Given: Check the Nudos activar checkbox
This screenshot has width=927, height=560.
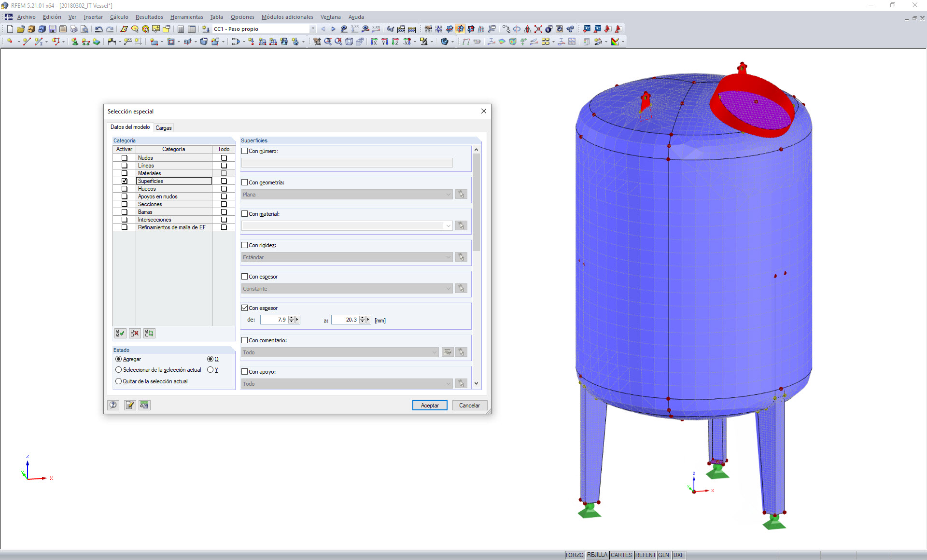Looking at the screenshot, I should pos(125,158).
